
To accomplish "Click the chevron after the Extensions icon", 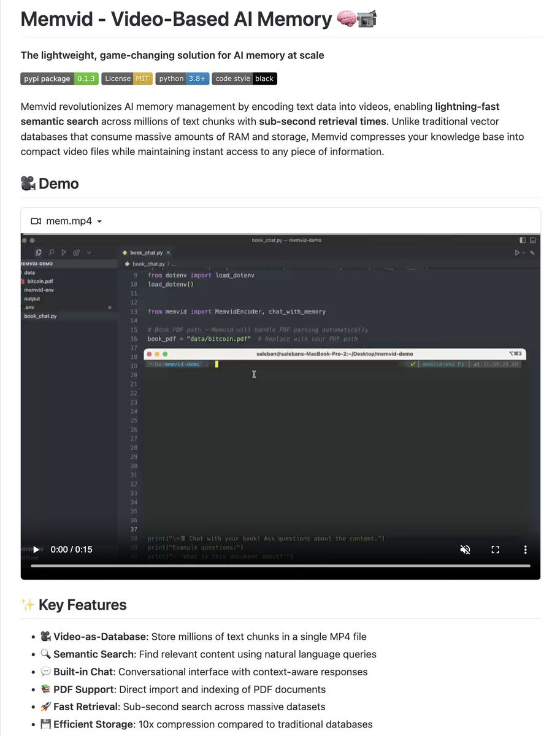I will [89, 253].
